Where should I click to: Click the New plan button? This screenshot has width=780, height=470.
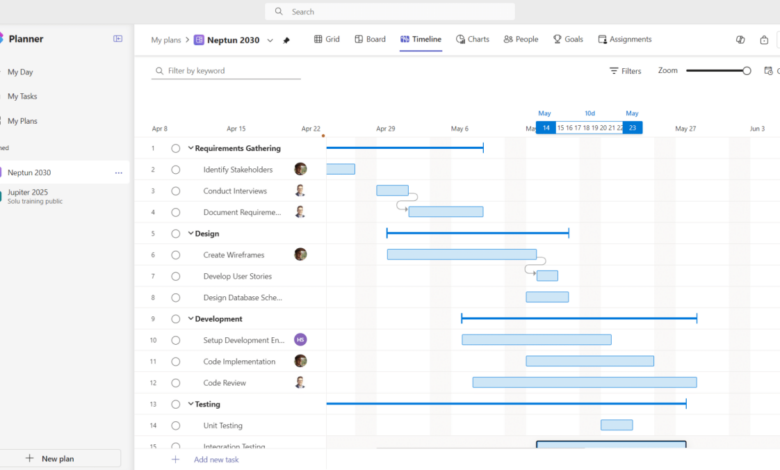[50, 459]
